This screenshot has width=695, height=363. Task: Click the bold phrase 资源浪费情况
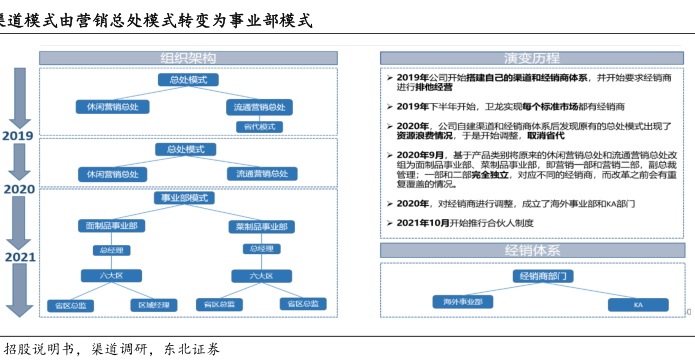coord(425,136)
